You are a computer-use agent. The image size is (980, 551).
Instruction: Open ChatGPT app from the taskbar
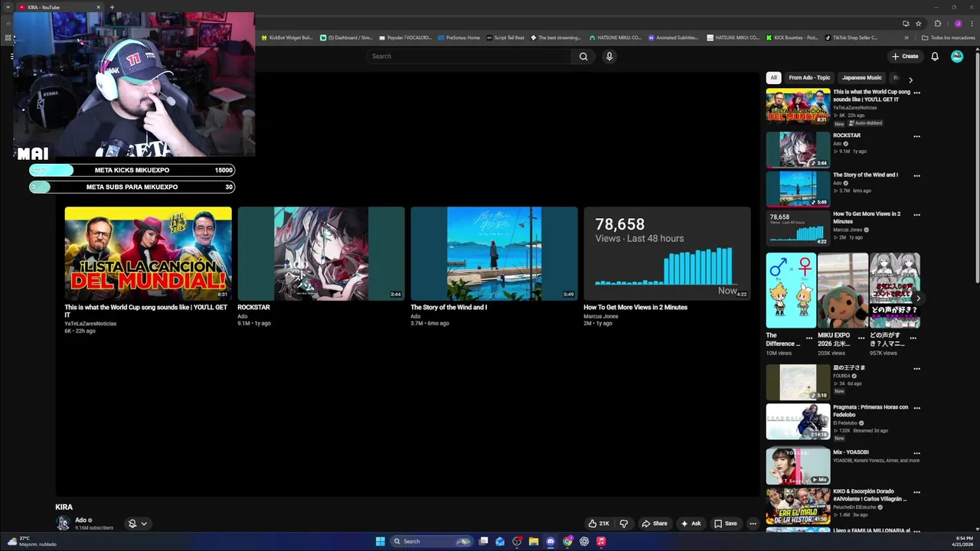tap(584, 541)
